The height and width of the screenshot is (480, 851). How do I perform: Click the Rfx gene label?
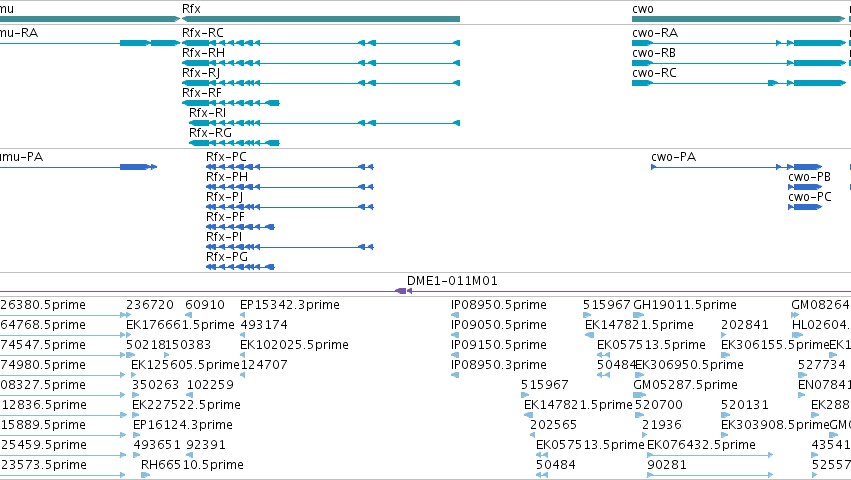pos(191,9)
